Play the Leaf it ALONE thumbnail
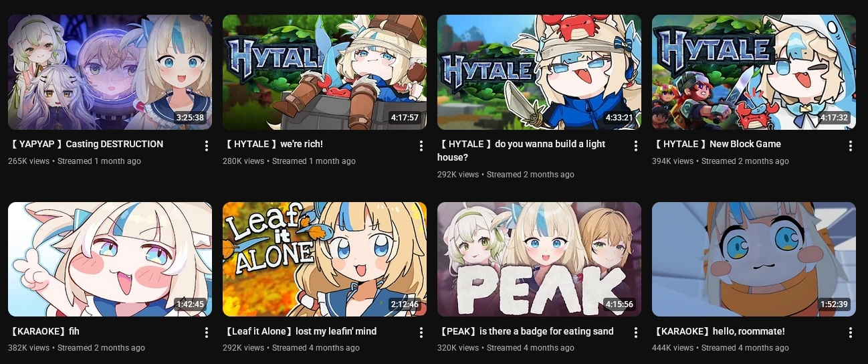The height and width of the screenshot is (364, 868). pyautogui.click(x=324, y=260)
